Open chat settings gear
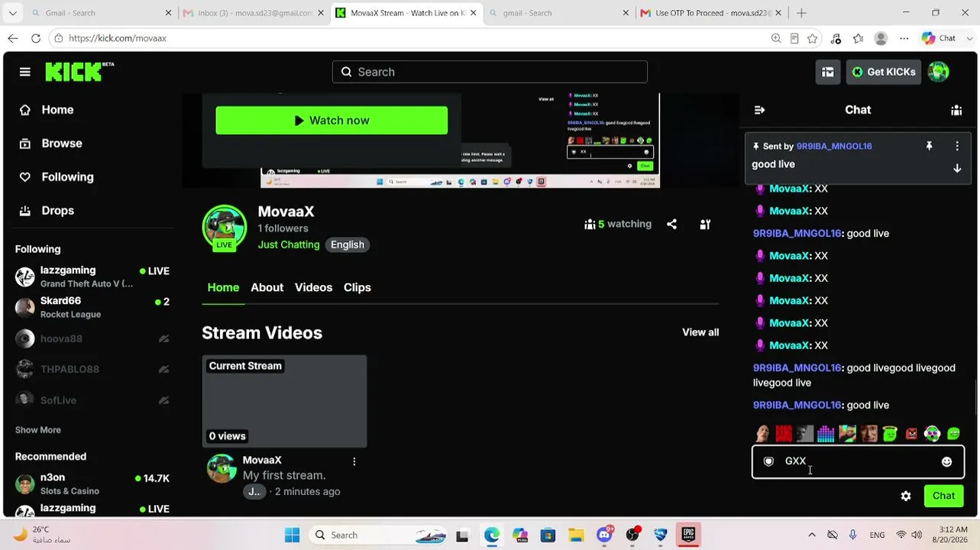The width and height of the screenshot is (980, 550). (906, 496)
